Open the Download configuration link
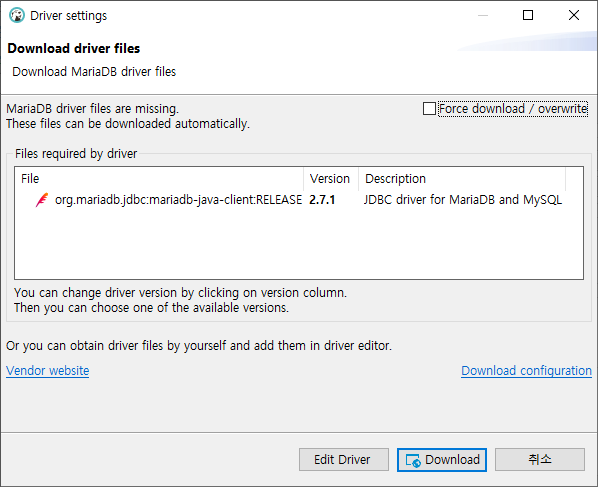598x487 pixels. [526, 371]
